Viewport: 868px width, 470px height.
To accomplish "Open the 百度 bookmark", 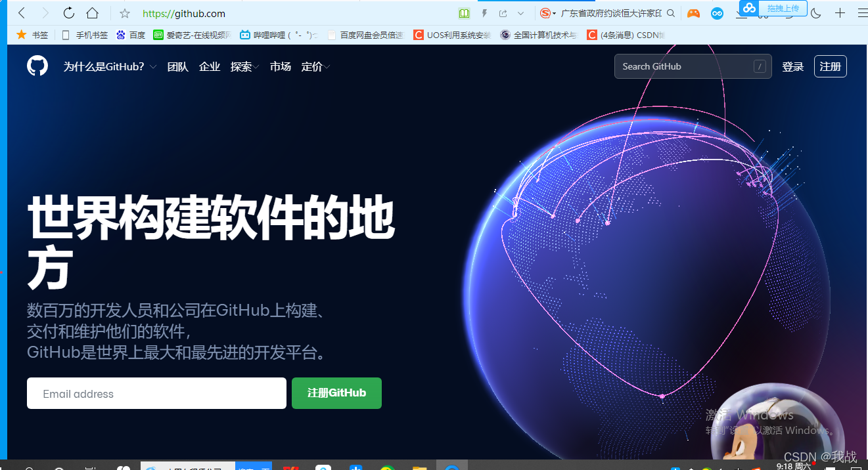I will 131,35.
